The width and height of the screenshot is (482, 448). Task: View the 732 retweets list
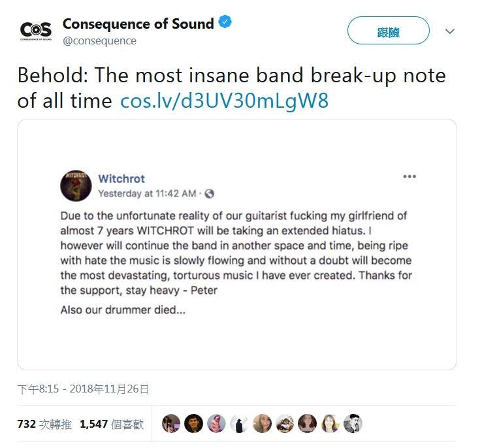[x=44, y=424]
